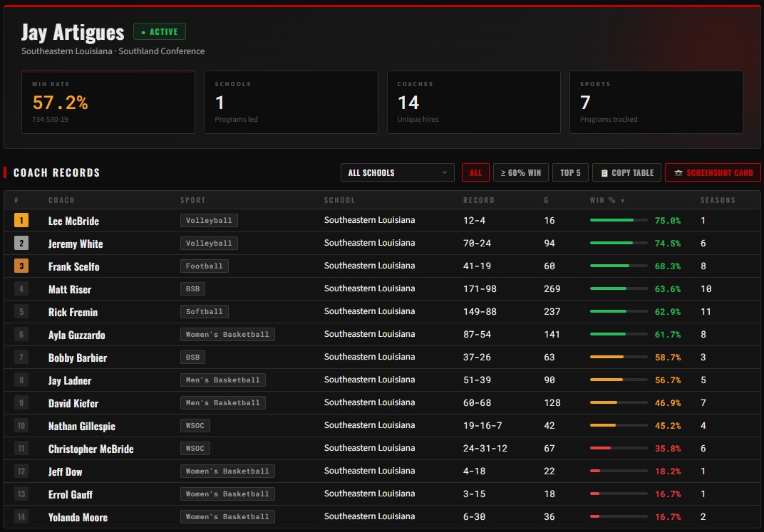The width and height of the screenshot is (764, 532).
Task: Click the COPY TABLE button
Action: 626,172
